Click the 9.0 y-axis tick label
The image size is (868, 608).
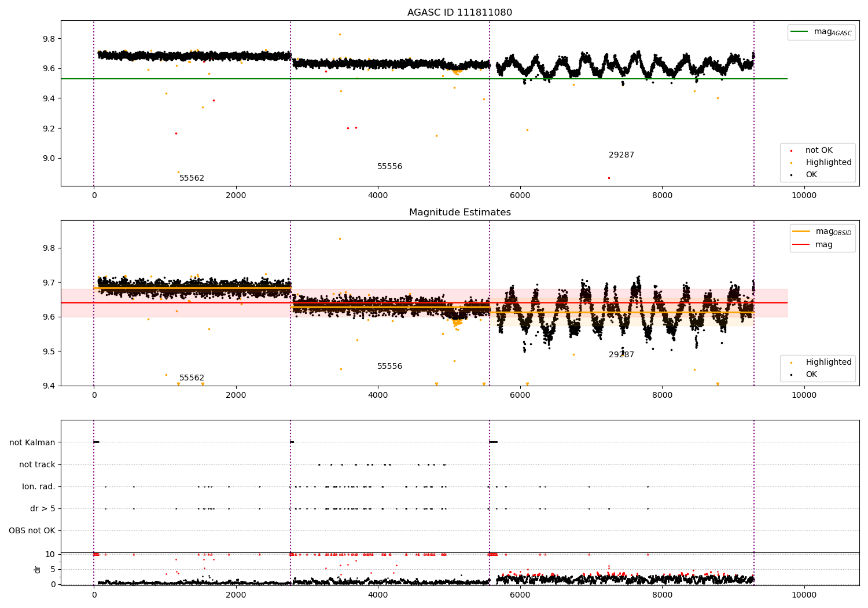click(x=48, y=159)
